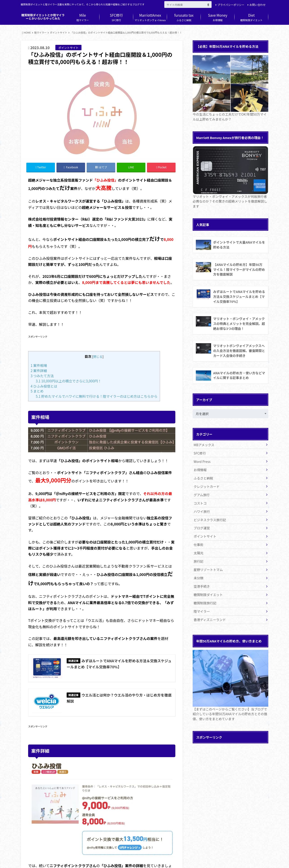Open the ふるさと納税 category
The width and height of the screenshot is (289, 868).
230,478
